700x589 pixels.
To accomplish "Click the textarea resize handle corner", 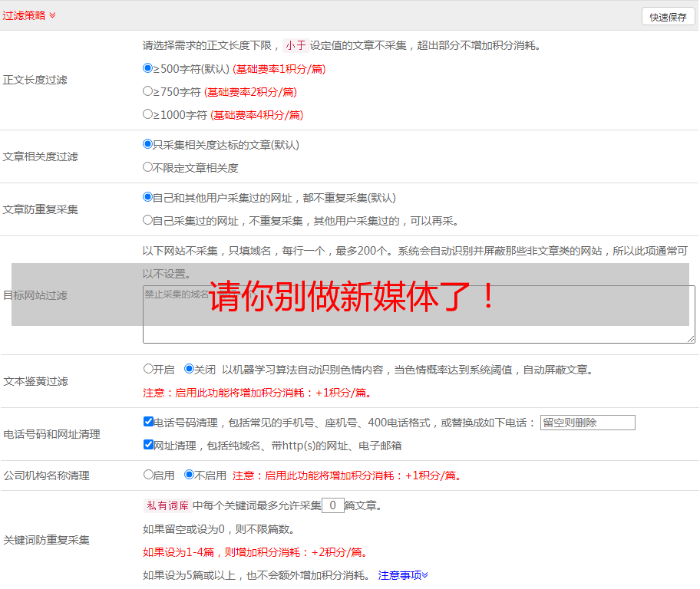I will [691, 339].
